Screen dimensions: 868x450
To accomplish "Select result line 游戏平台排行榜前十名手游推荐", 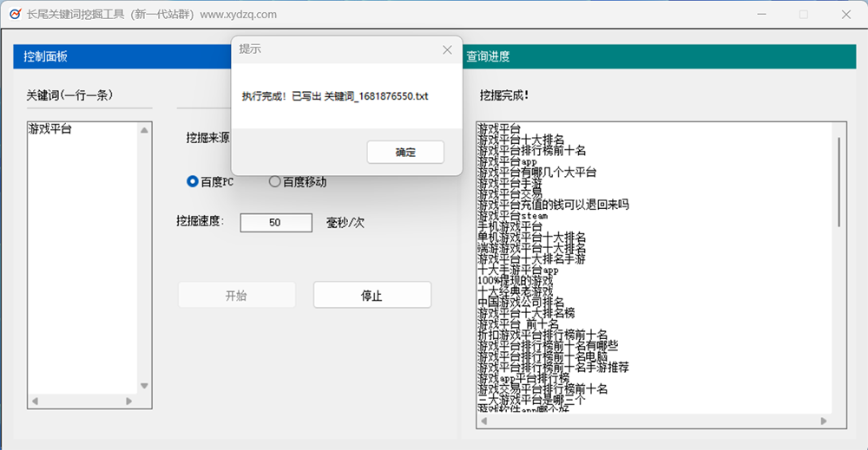I will click(x=553, y=367).
